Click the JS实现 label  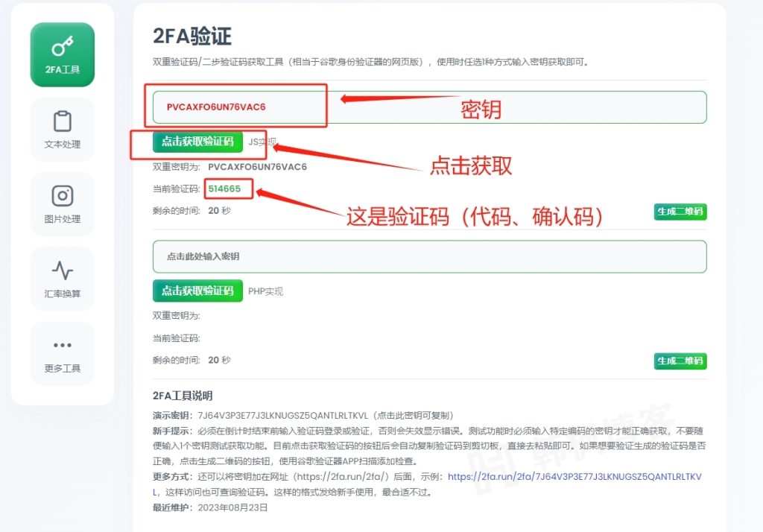[x=262, y=142]
